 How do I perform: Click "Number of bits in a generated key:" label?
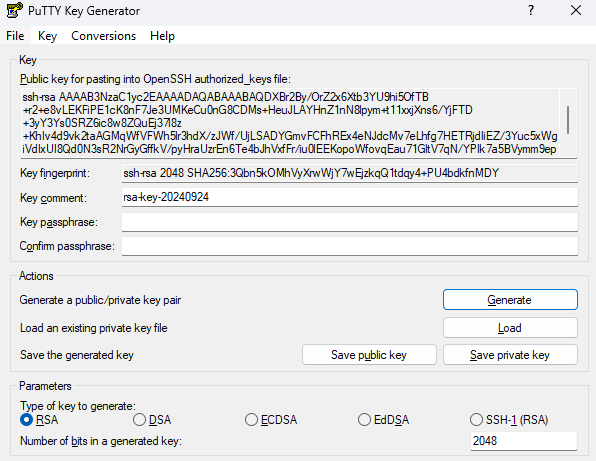click(x=101, y=441)
